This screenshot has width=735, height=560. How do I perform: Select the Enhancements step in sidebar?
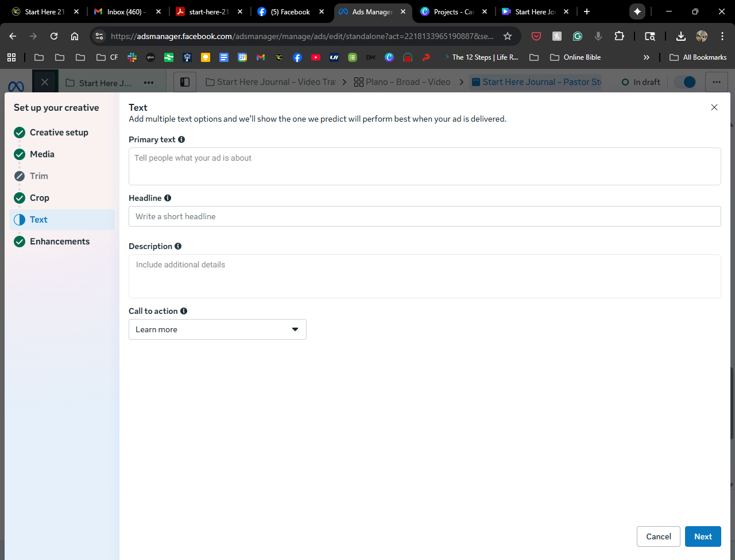[x=60, y=242]
